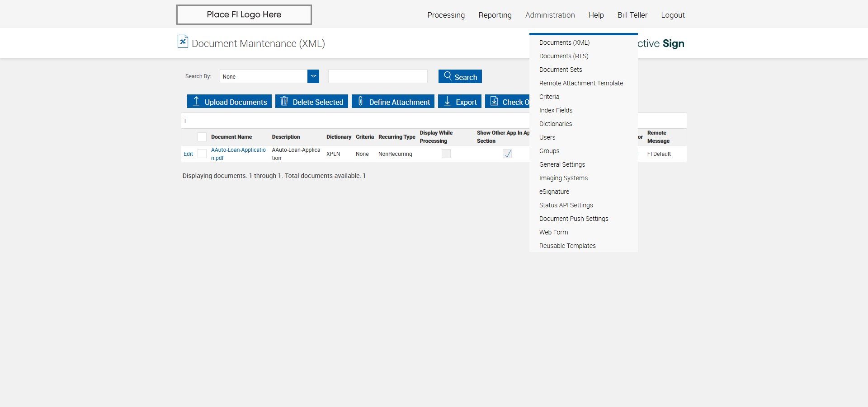This screenshot has width=868, height=407.
Task: Select Groups in the Administration menu
Action: (549, 151)
